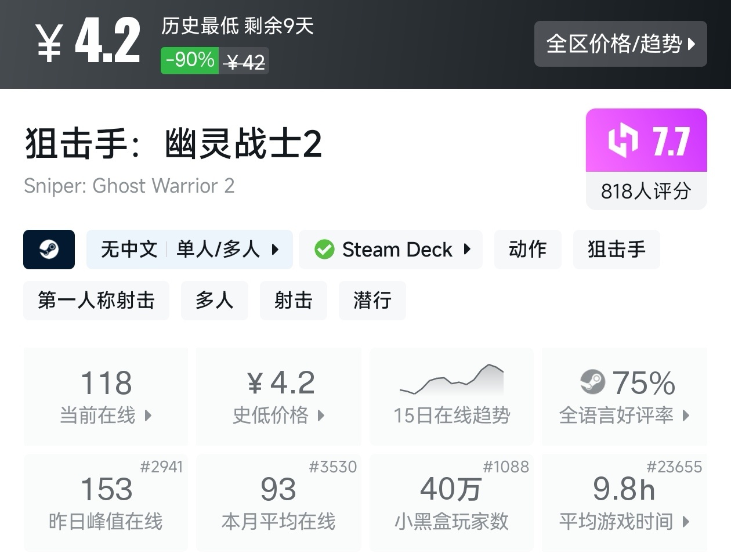Viewport: 731px width, 560px height.
Task: Expand the Steam Deck compatibility details
Action: [467, 250]
